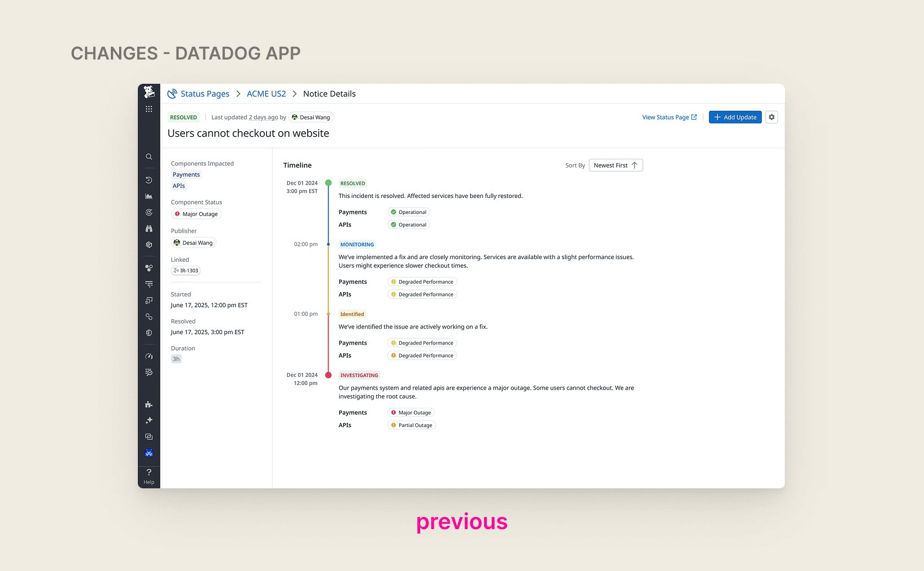Click the RESOLVED badge in page header
The width and height of the screenshot is (924, 571).
184,117
